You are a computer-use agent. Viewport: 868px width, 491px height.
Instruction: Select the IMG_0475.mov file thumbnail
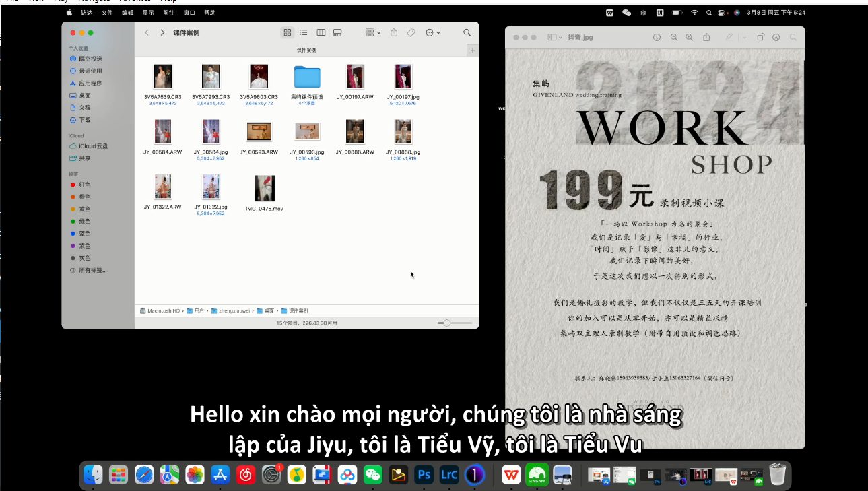point(265,189)
